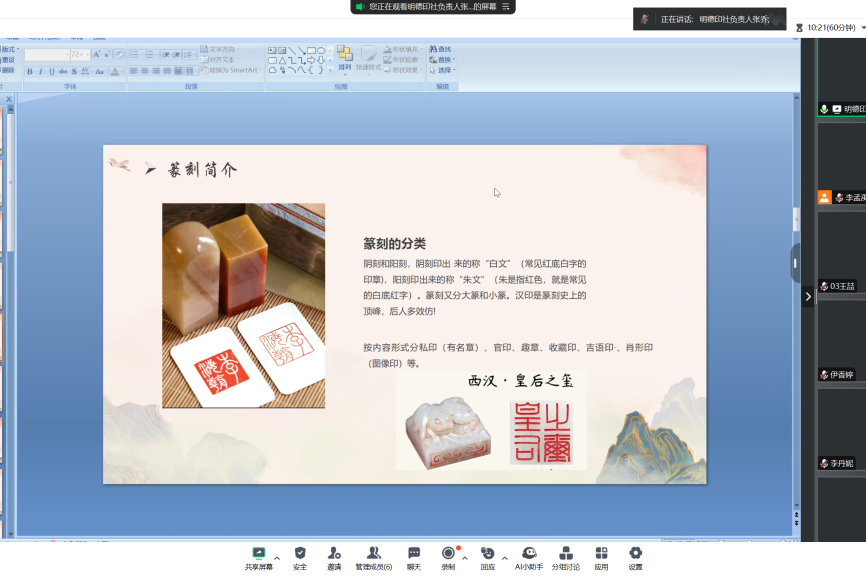The width and height of the screenshot is (866, 577).
Task: Collapse the participant video side panel arrow
Action: coord(807,296)
